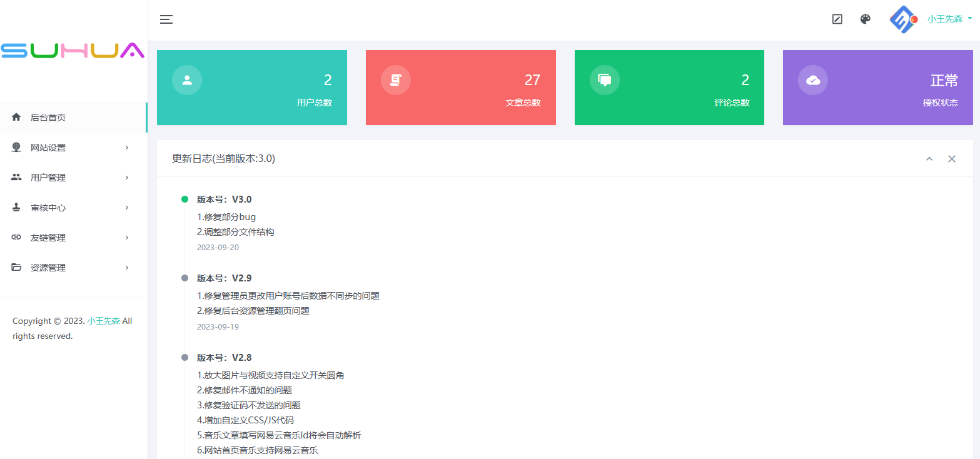Click the user icon on 用户总数 card
Screen dimensions: 980x459
pos(186,80)
